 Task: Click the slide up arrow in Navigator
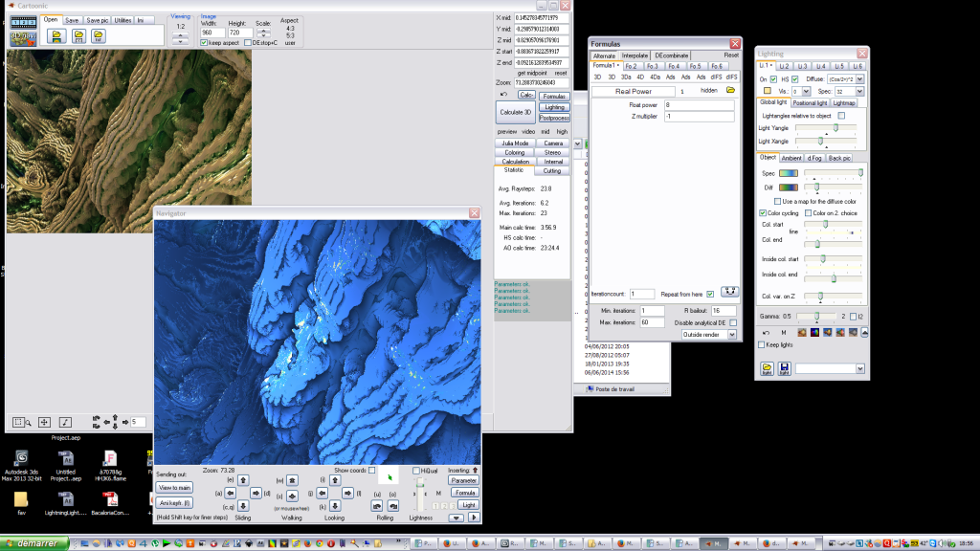pos(243,480)
